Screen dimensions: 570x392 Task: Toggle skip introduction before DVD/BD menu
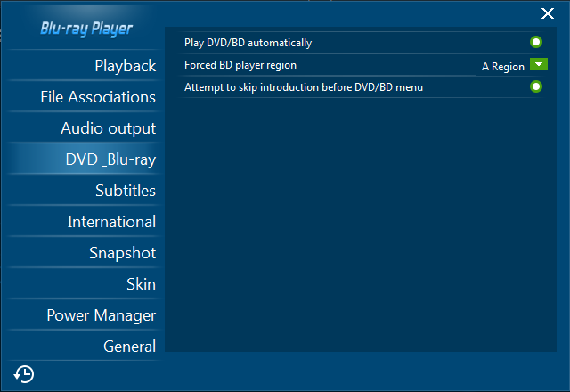tap(536, 87)
